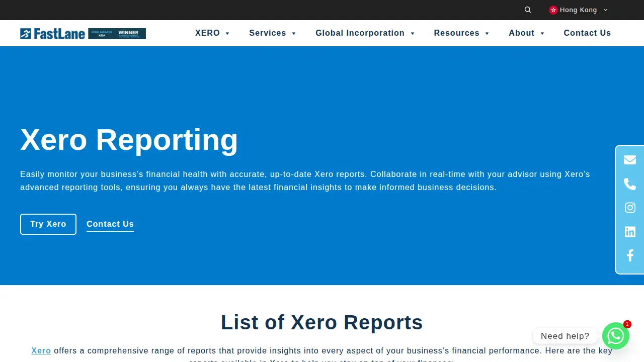Open the search magnifier icon
The height and width of the screenshot is (362, 644).
pyautogui.click(x=528, y=10)
